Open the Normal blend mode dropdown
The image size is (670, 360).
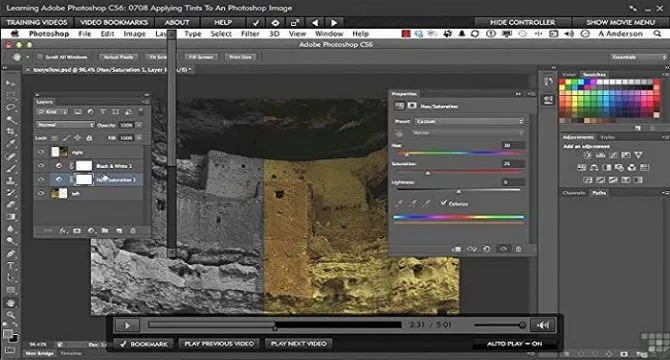65,125
